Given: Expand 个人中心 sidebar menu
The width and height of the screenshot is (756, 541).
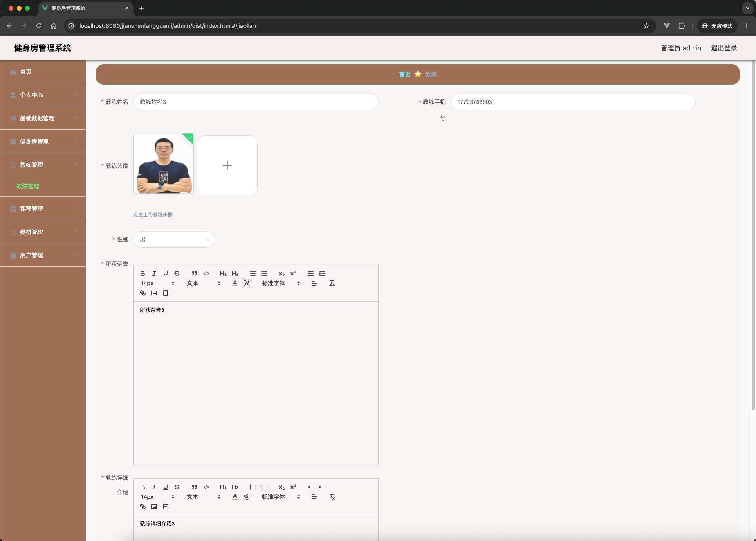Looking at the screenshot, I should click(43, 95).
